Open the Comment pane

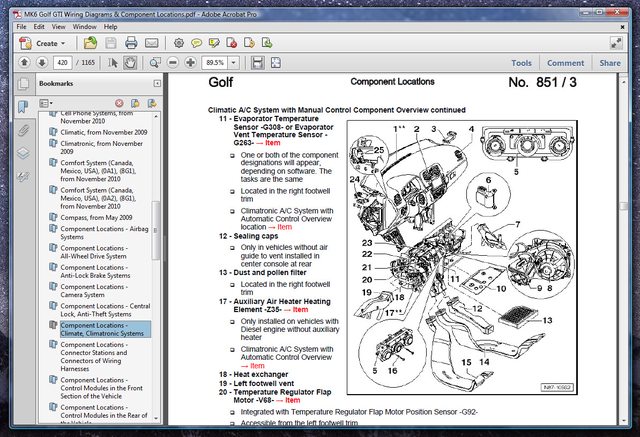565,63
